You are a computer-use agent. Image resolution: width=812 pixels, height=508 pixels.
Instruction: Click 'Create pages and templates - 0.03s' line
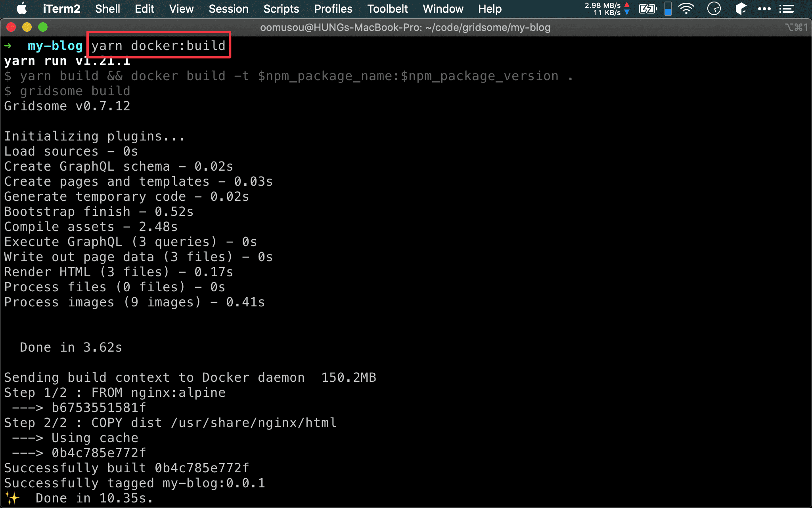click(x=138, y=182)
